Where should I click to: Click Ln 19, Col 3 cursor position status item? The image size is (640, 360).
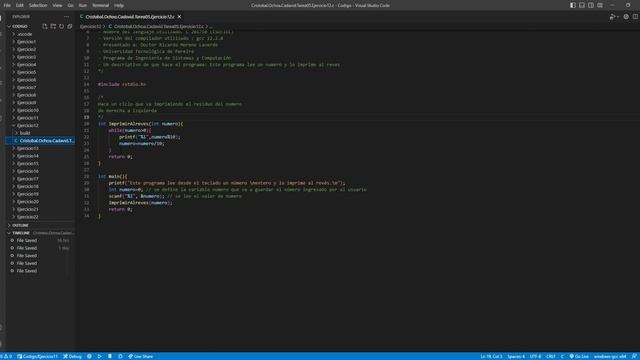click(x=491, y=356)
